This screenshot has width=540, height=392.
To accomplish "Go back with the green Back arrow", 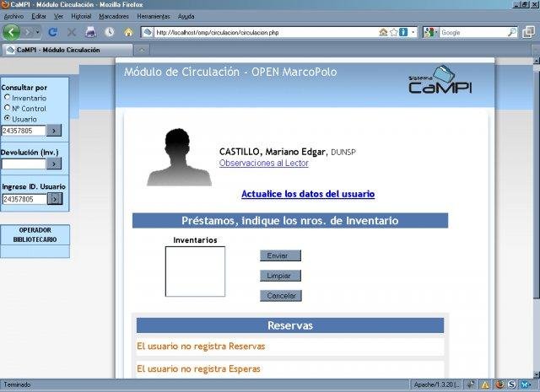I will (x=11, y=32).
